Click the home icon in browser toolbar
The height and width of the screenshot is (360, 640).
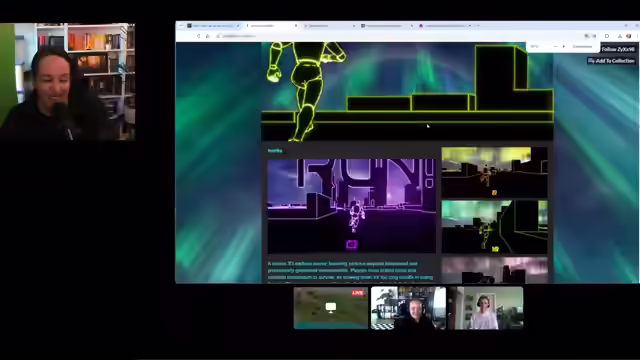(x=208, y=36)
